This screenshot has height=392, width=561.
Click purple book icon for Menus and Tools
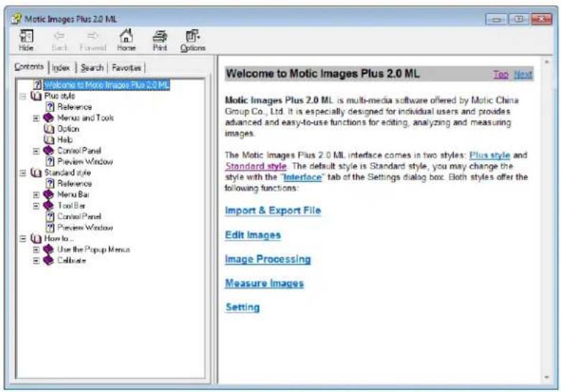49,118
